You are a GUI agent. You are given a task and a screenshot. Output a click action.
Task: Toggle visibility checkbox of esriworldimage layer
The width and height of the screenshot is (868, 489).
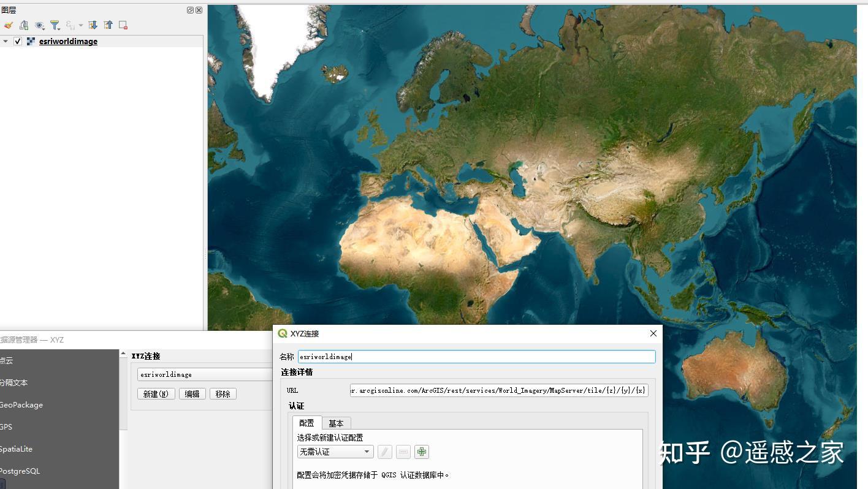click(18, 41)
